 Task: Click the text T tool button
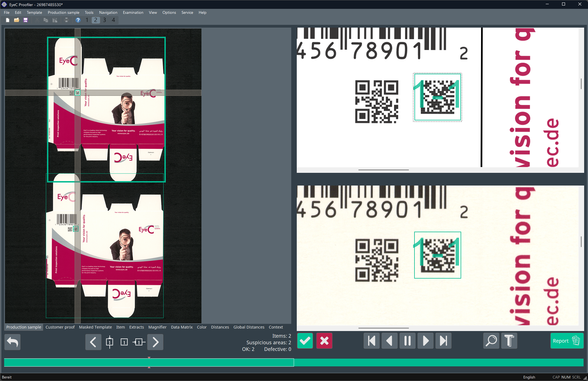[x=509, y=341]
